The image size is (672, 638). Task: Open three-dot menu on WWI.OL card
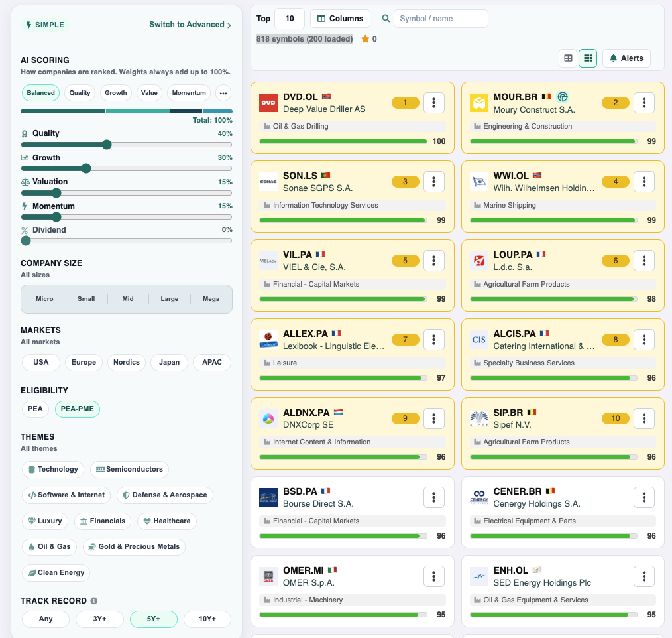(644, 182)
